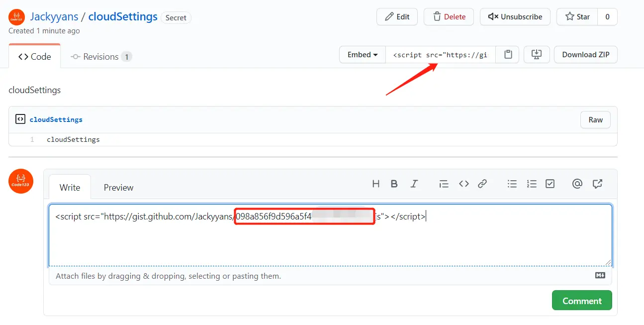Expand the Embed dropdown

(363, 55)
